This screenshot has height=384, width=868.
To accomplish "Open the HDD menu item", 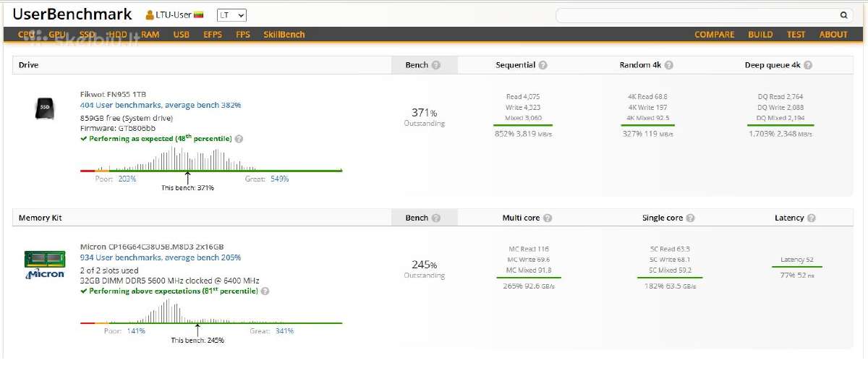I will (118, 35).
